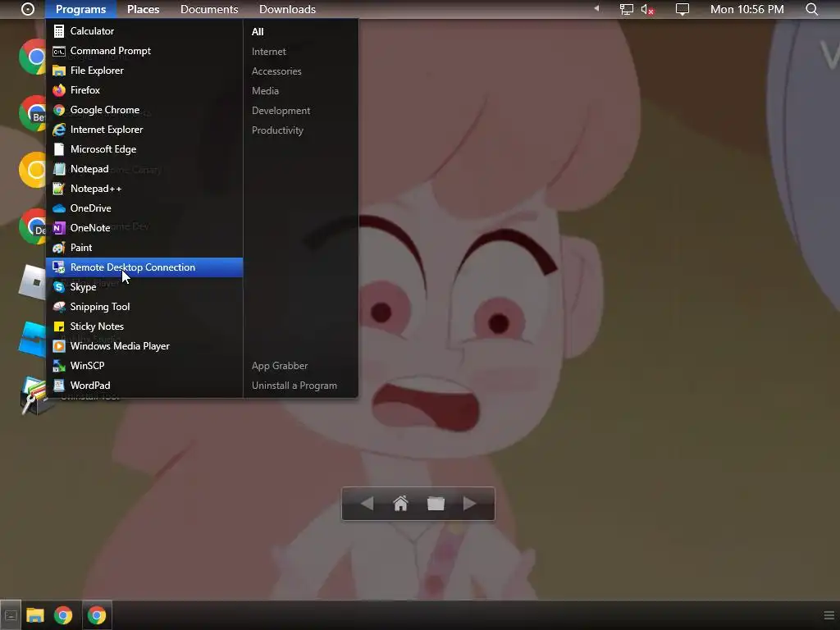Open first Chrome icon on taskbar
The width and height of the screenshot is (840, 630).
(63, 615)
